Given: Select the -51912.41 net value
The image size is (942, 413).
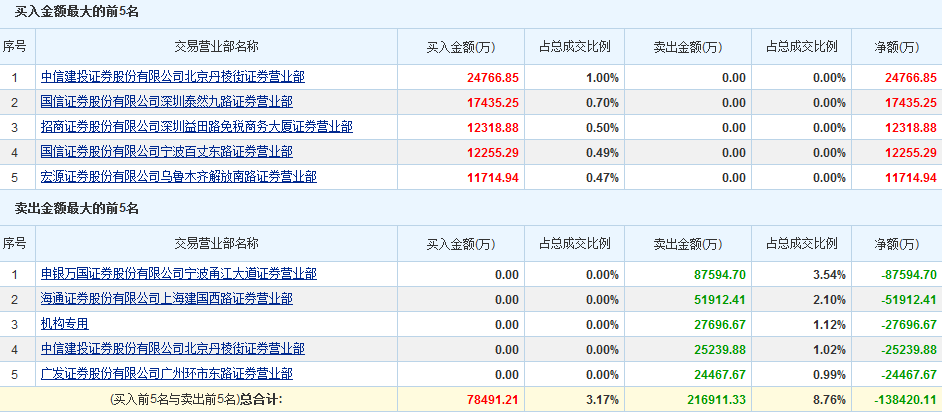Looking at the screenshot, I should click(x=908, y=299).
